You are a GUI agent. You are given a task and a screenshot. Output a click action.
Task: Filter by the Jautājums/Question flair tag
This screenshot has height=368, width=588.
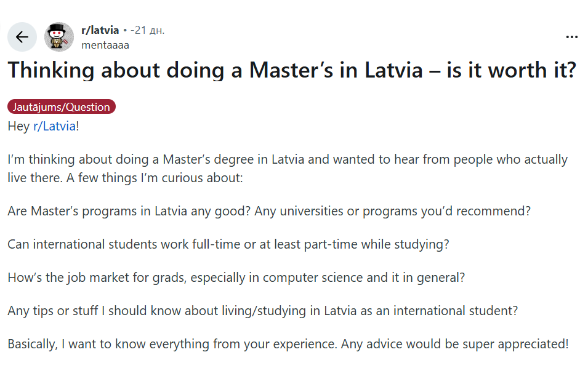point(62,107)
